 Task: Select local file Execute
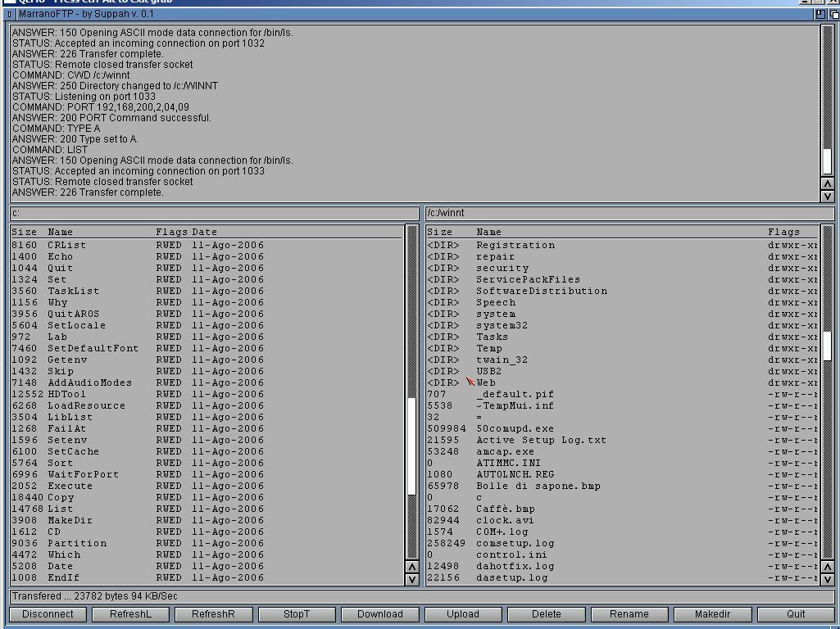207,486
